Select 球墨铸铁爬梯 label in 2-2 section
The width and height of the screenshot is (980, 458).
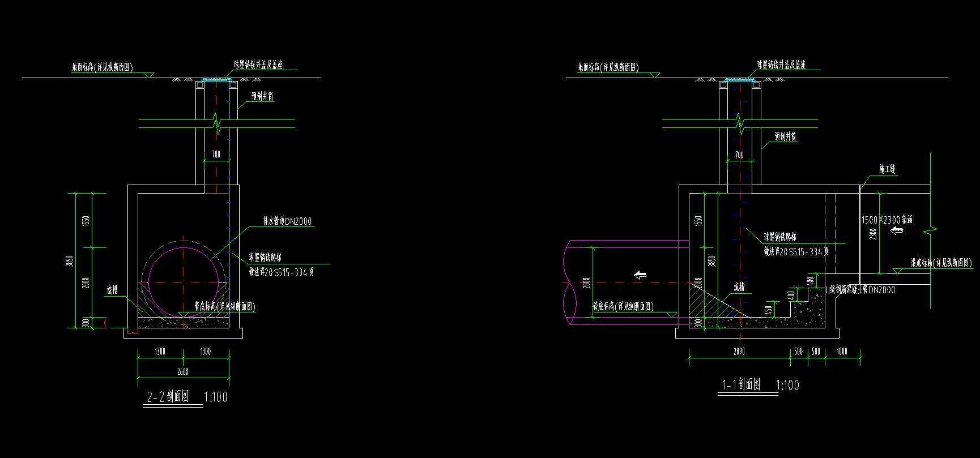(265, 258)
